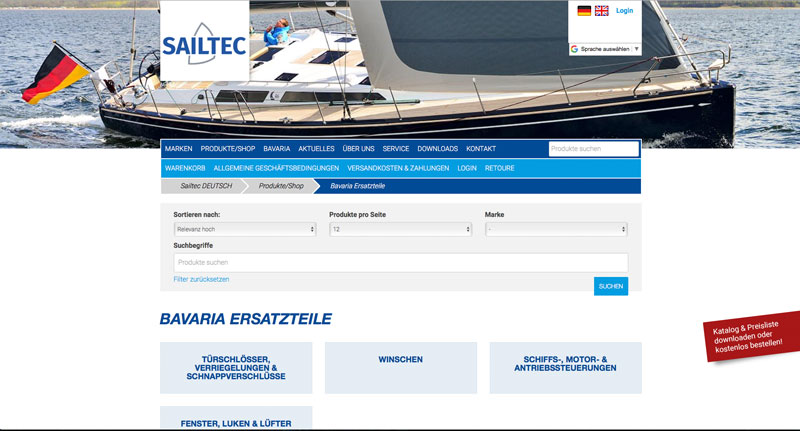Click the red Katalog & Preisliste banner
Viewport: 800px width, 431px height.
click(751, 337)
